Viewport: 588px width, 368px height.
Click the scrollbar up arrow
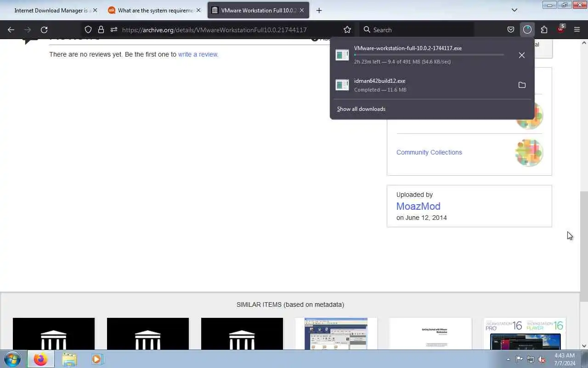pyautogui.click(x=584, y=43)
